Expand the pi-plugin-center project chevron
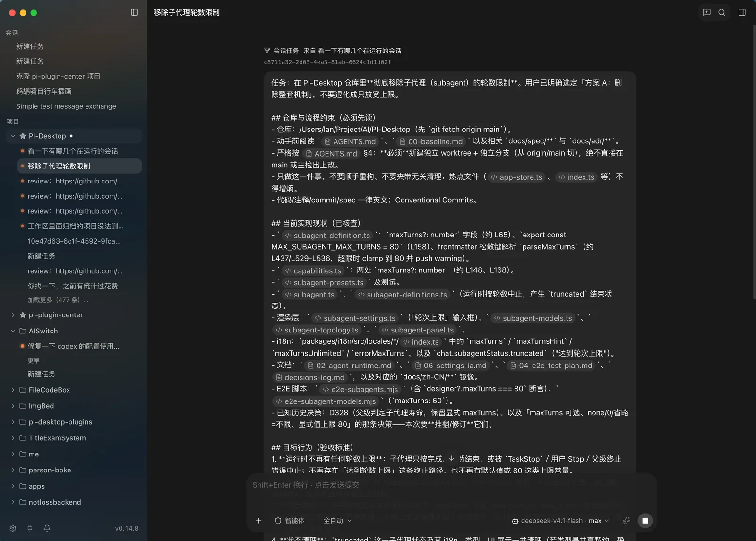This screenshot has height=541, width=756. coord(13,314)
